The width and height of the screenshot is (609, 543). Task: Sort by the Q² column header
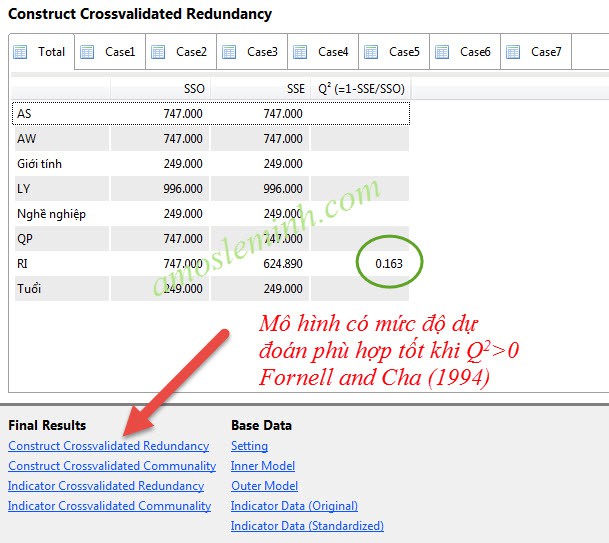coord(360,89)
